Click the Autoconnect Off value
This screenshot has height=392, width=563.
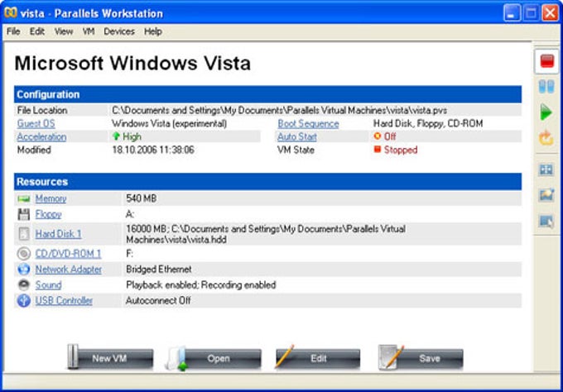[158, 300]
